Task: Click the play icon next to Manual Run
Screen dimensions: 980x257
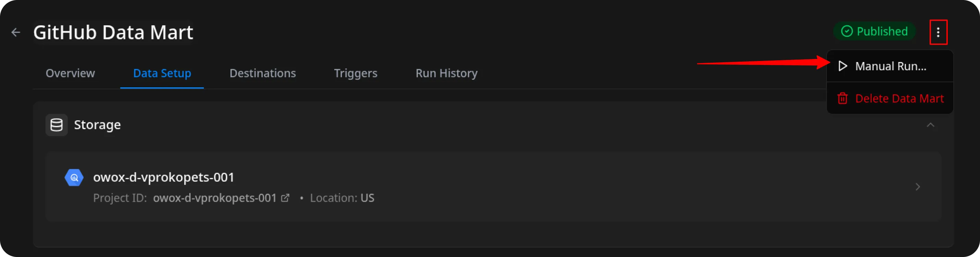Action: point(843,66)
